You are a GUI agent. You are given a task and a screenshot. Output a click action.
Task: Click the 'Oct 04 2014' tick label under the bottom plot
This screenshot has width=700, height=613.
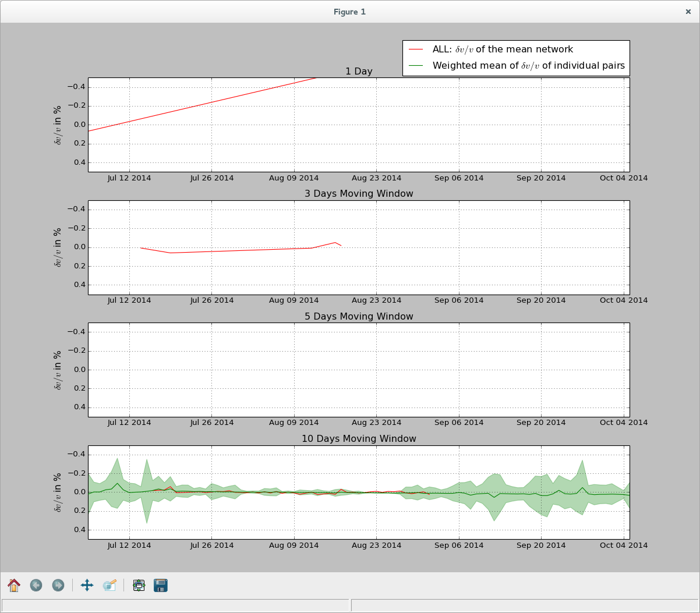click(624, 545)
